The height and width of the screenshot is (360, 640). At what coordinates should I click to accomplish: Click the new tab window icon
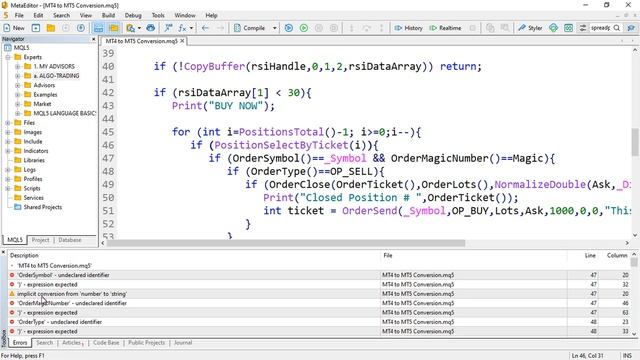point(36,28)
